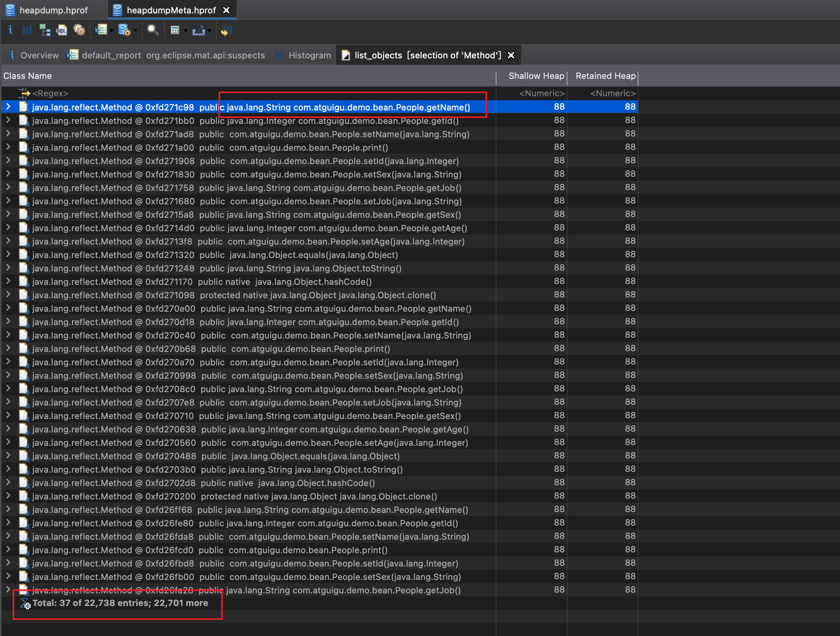
Task: Switch to the Histogram inner tab
Action: [x=303, y=55]
